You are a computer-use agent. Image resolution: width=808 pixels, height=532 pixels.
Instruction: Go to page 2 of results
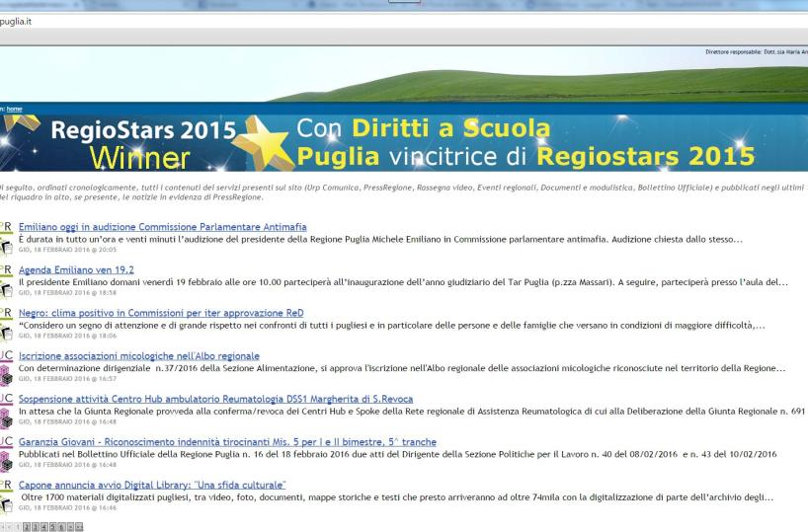[x=27, y=527]
